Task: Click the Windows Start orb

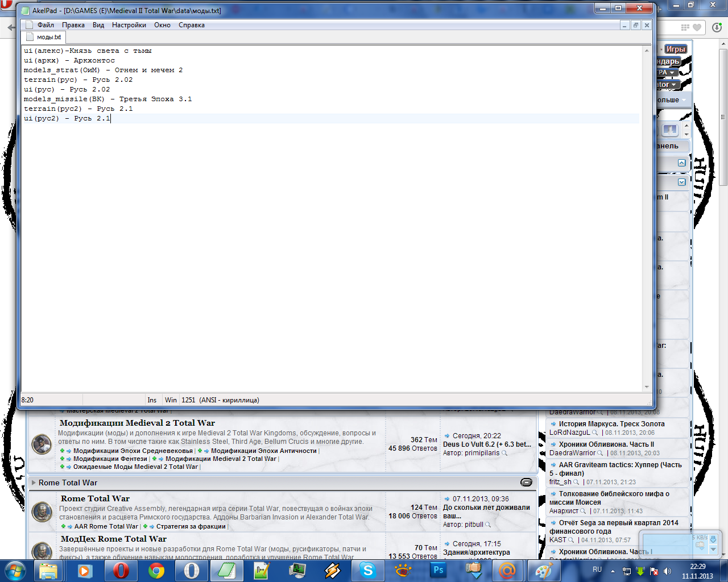Action: [x=15, y=570]
